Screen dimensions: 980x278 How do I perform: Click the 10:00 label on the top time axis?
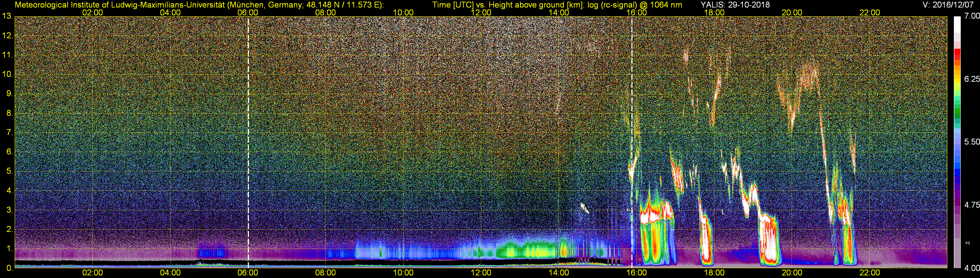point(403,12)
